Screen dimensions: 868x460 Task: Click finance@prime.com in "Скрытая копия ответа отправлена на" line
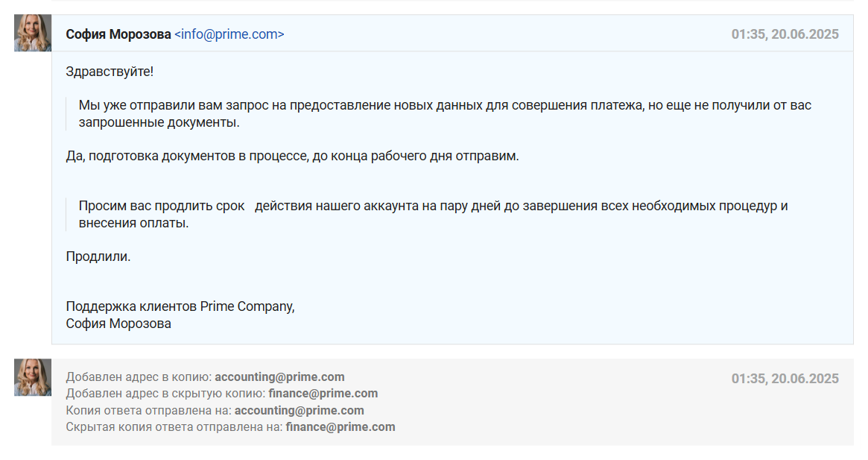(340, 427)
